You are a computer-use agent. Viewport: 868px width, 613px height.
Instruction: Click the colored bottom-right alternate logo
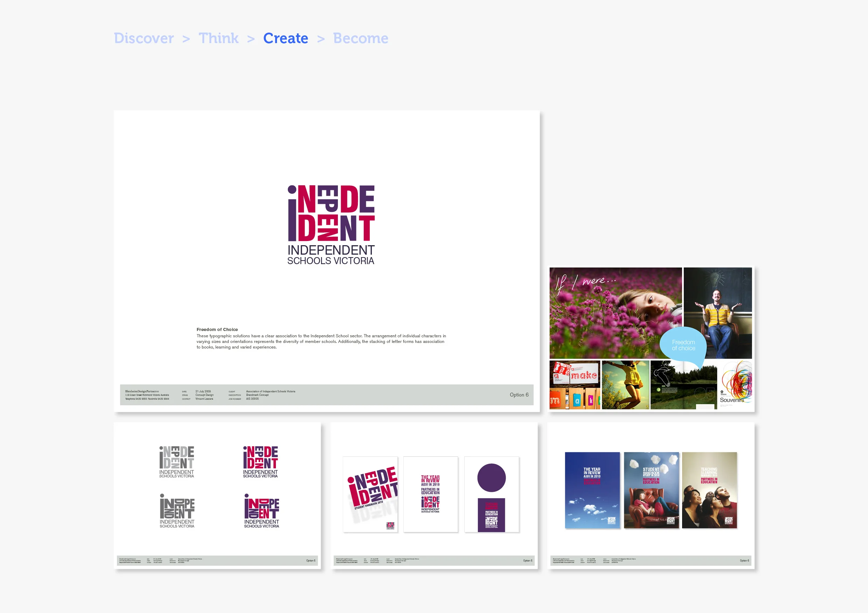tap(262, 511)
